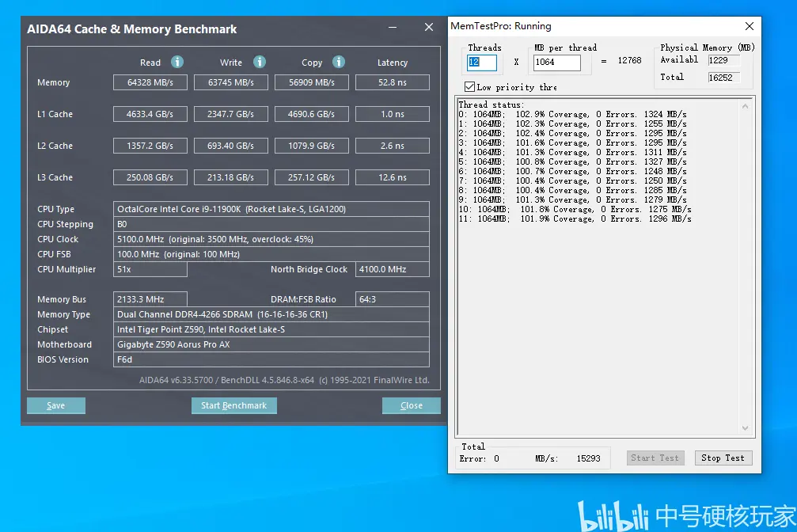The image size is (797, 532).
Task: Select L3 Cache Write value 213.18 GB/s
Action: pyautogui.click(x=231, y=177)
